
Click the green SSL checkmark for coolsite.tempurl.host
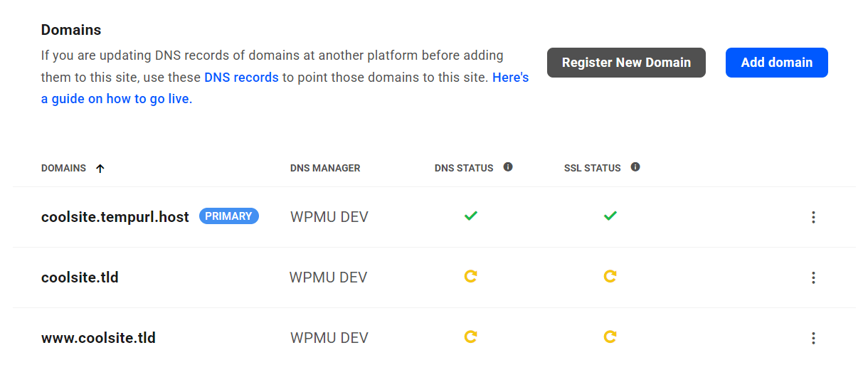click(610, 216)
